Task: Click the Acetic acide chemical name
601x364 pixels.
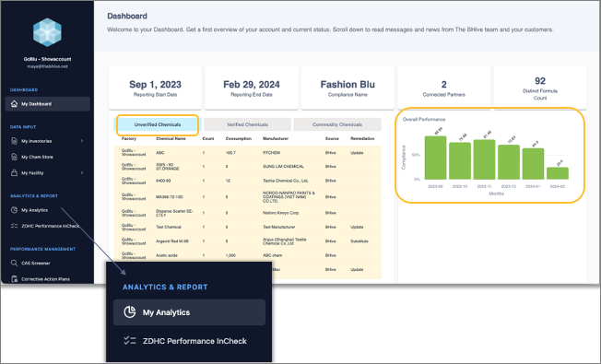Action: tap(167, 255)
